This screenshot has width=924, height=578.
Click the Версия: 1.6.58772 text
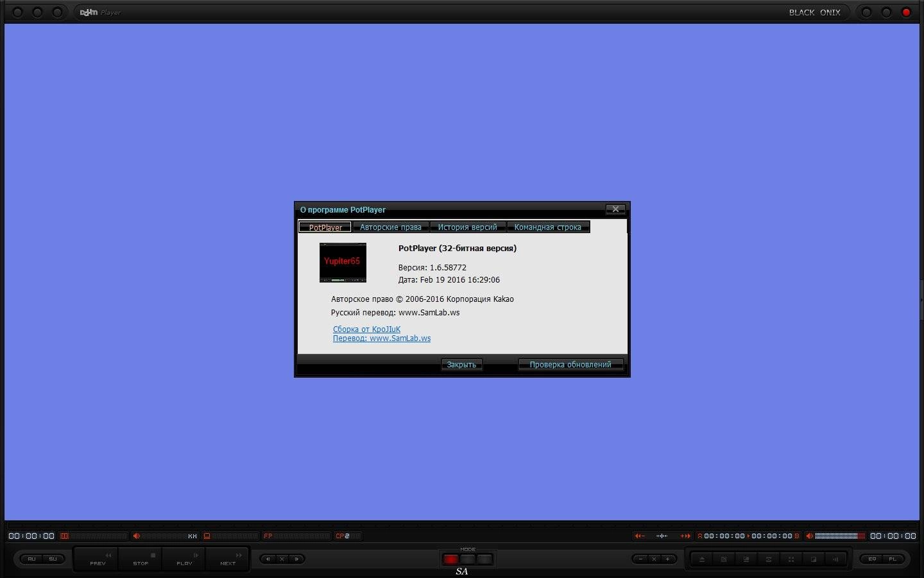click(x=432, y=267)
